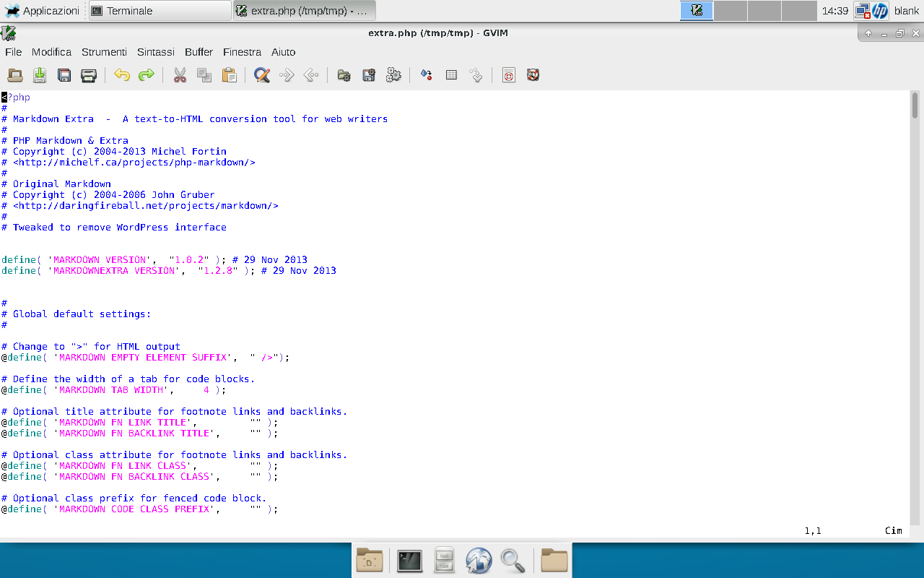
Task: Open the Sintassi menu
Action: pyautogui.click(x=156, y=52)
